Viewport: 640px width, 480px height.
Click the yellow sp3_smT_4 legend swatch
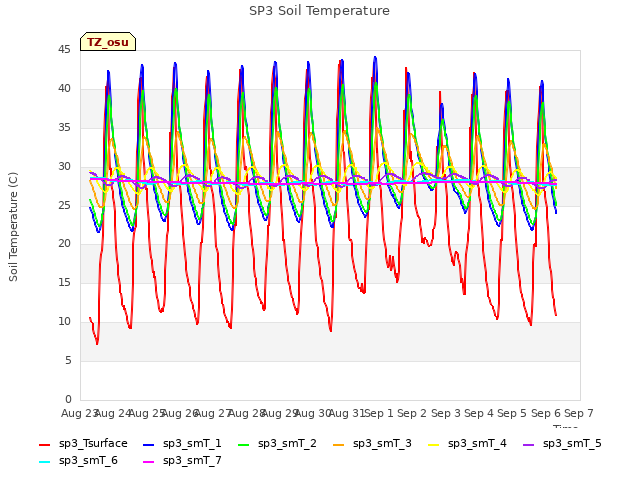[434, 444]
